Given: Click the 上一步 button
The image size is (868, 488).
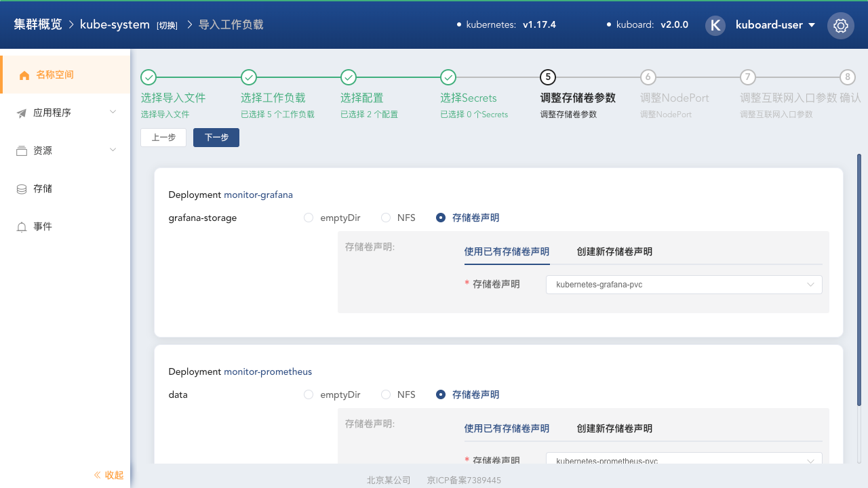Looking at the screenshot, I should coord(163,137).
